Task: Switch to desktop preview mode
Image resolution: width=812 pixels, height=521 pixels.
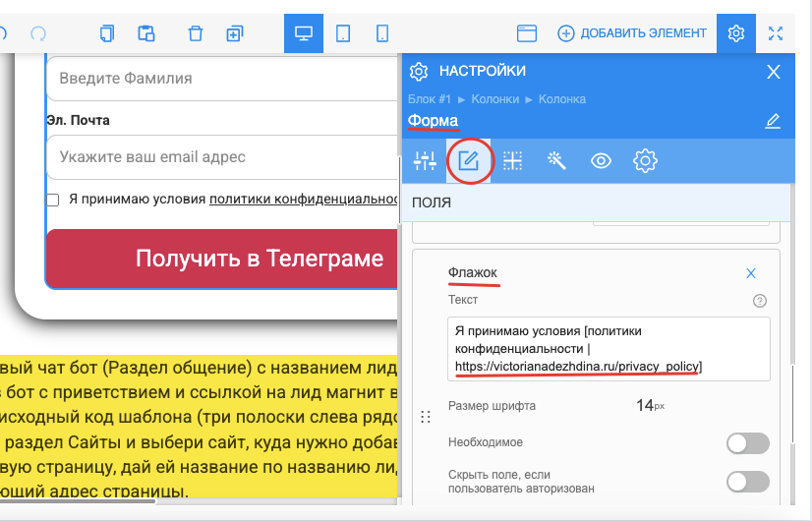Action: click(303, 33)
